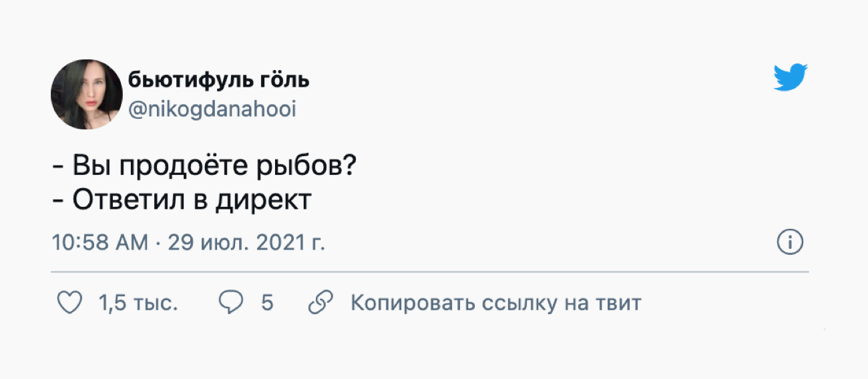Click the horizontal divider under the timestamp
Viewport: 868px width, 379px height.
(430, 272)
